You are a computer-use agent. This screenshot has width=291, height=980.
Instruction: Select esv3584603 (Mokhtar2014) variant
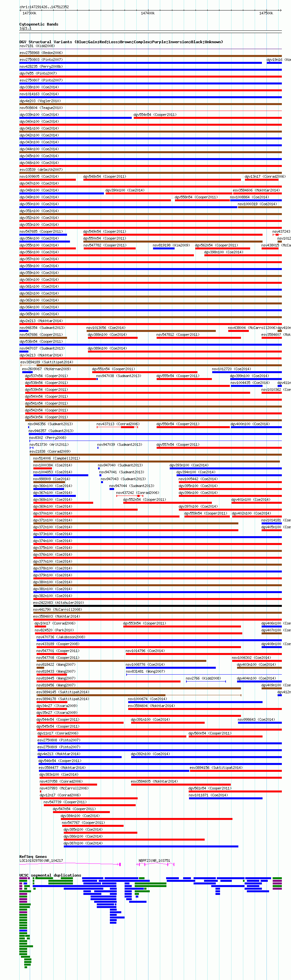coord(57,616)
